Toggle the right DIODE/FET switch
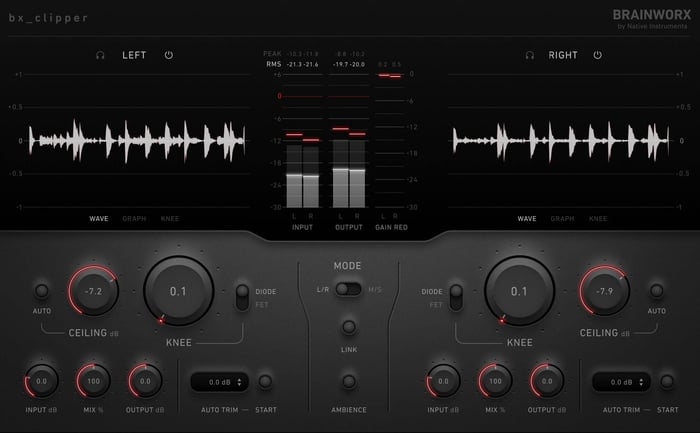Viewport: 700px width, 433px height. 456,298
